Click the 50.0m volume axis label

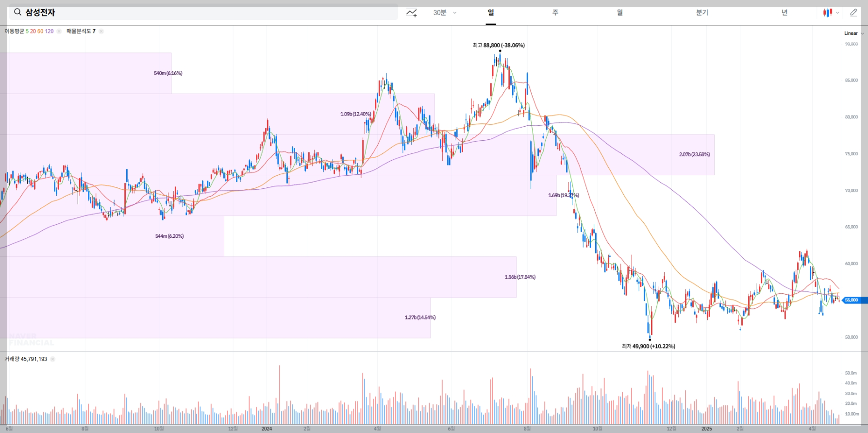pyautogui.click(x=851, y=373)
